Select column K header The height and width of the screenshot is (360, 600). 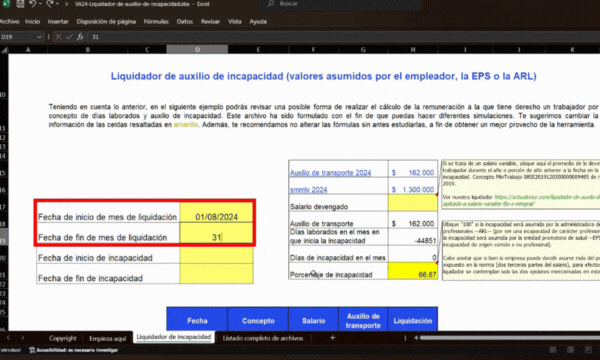coord(572,50)
